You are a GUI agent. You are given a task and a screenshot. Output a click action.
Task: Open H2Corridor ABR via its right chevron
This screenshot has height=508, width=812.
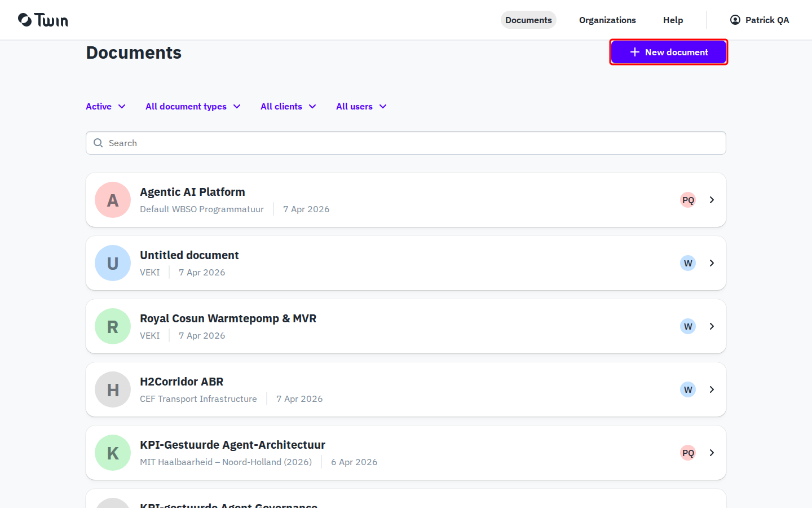(x=712, y=389)
